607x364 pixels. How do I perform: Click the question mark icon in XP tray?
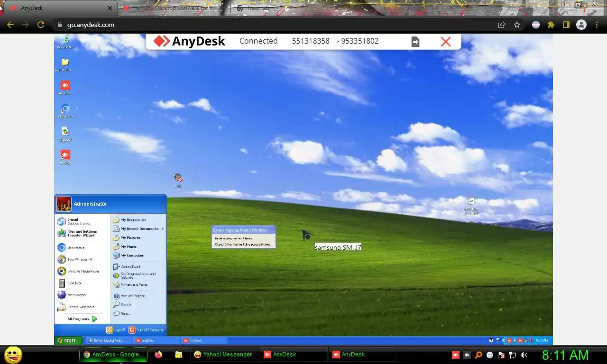tap(491, 340)
